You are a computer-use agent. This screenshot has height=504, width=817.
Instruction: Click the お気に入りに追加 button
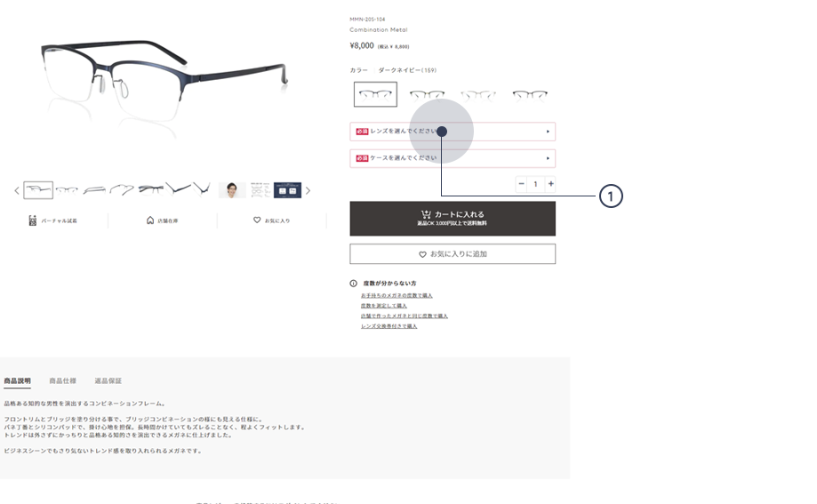click(453, 254)
